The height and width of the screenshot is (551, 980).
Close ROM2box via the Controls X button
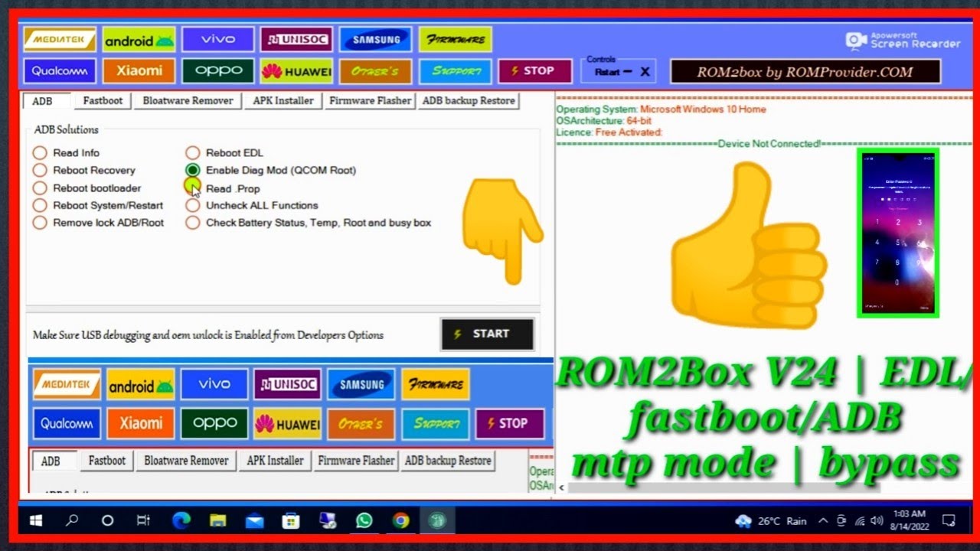(645, 72)
